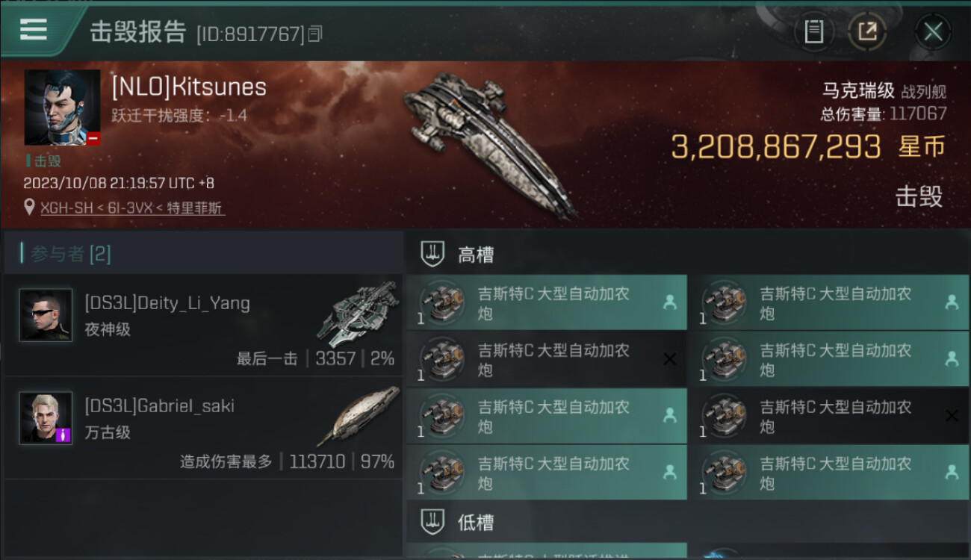This screenshot has width=971, height=560.
Task: Close the kill report window
Action: pos(933,31)
